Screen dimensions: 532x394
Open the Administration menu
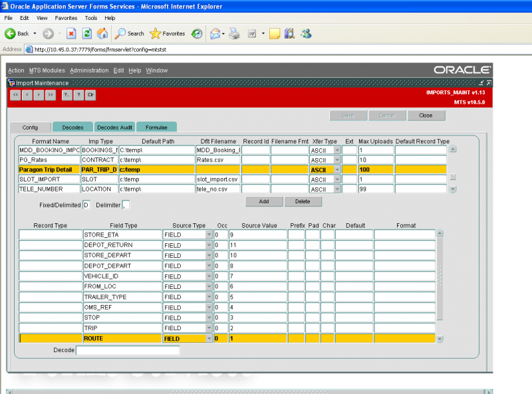point(89,70)
